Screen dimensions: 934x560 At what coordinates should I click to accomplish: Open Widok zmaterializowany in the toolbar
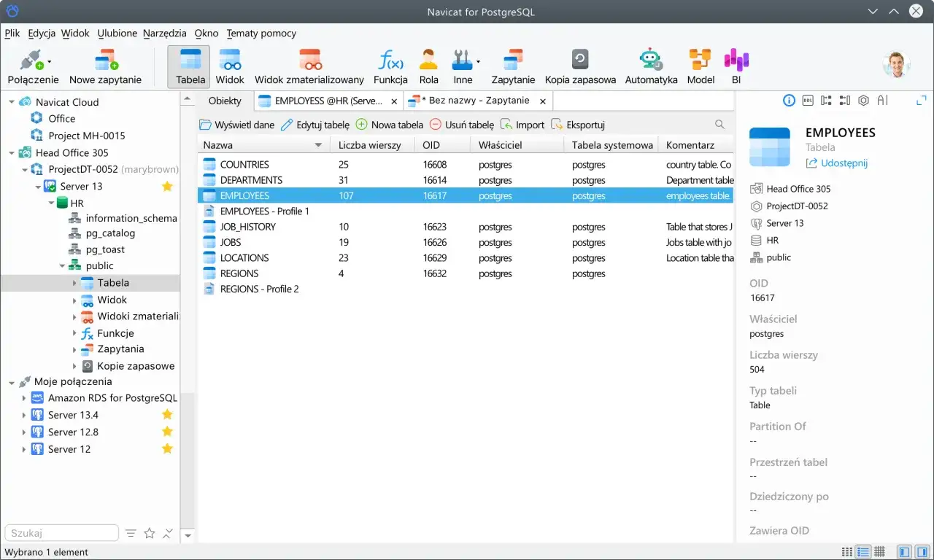click(309, 61)
